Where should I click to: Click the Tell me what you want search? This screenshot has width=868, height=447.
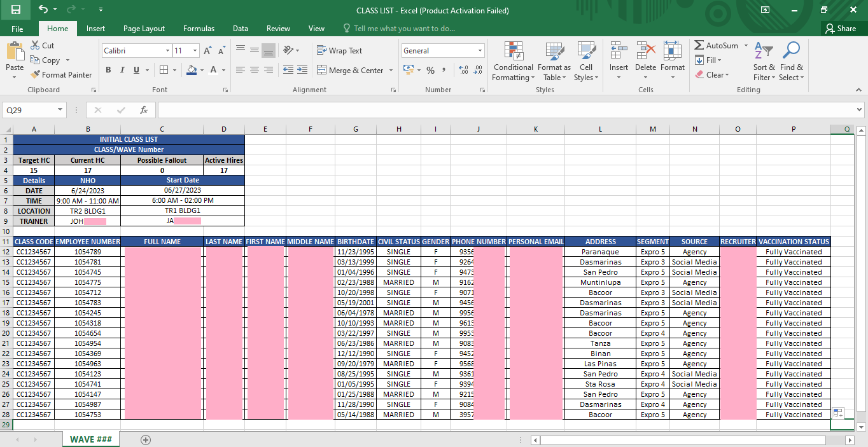pos(399,29)
